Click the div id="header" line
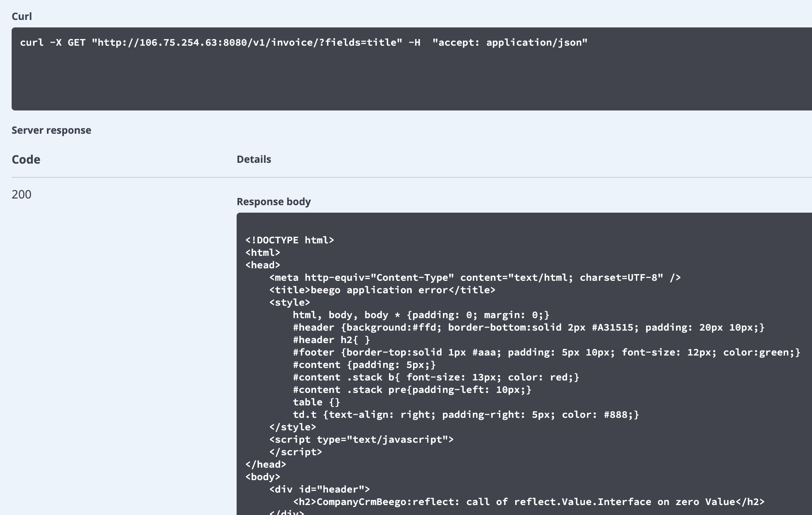 tap(320, 489)
